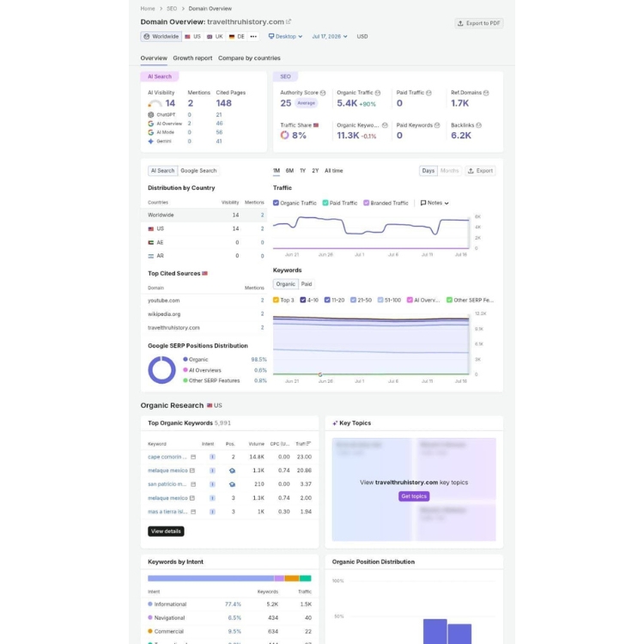The image size is (644, 644).
Task: Click Export to PDF button
Action: pos(479,23)
